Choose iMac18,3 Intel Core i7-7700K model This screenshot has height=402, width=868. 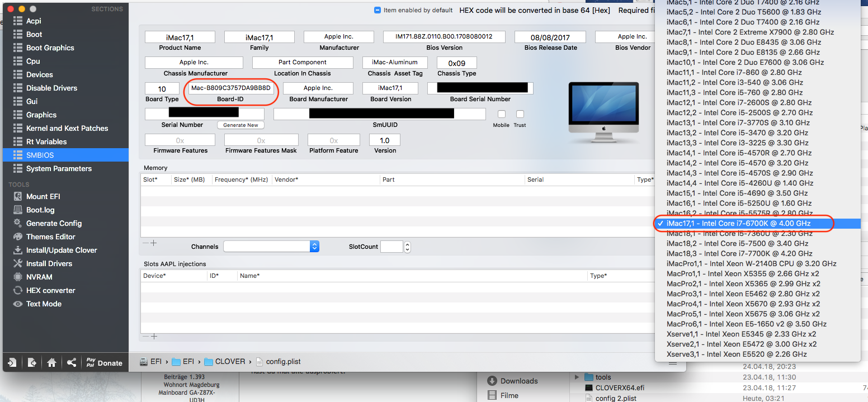pyautogui.click(x=757, y=253)
